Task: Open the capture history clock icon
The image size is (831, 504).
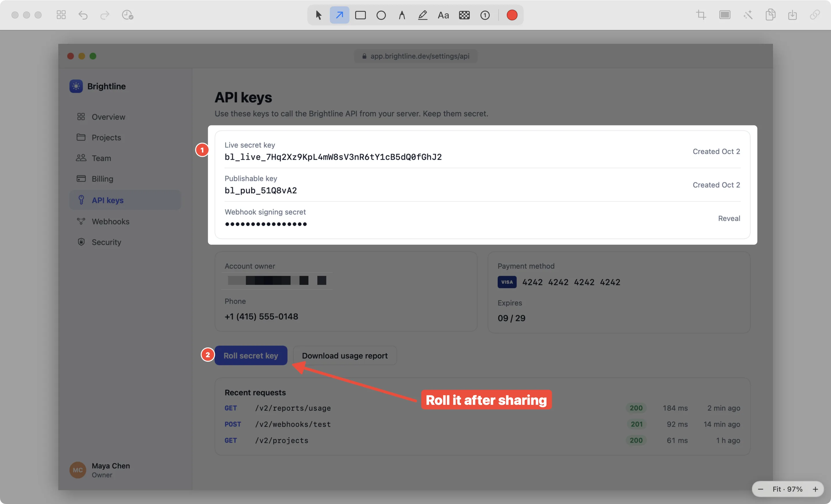Action: pos(128,15)
